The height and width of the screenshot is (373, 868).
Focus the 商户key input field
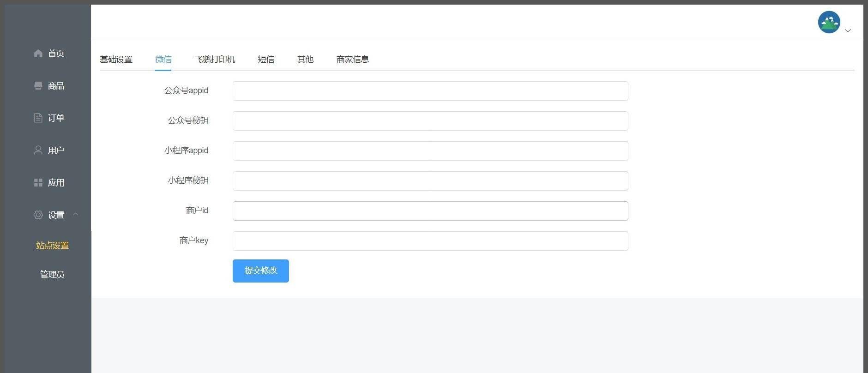430,241
